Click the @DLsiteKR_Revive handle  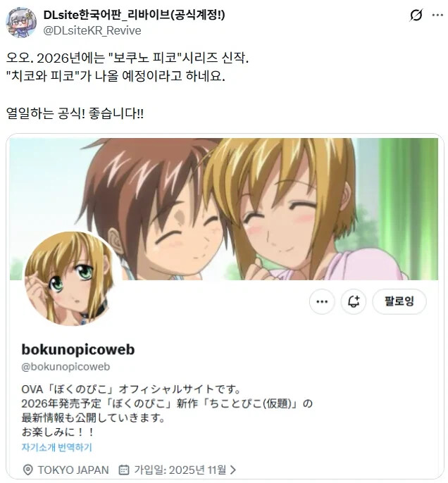[92, 30]
